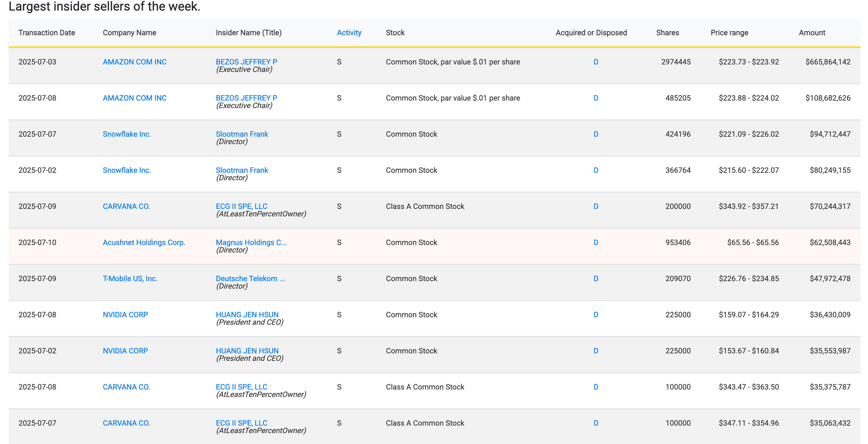Sort table by Activity column header
Viewport: 868px width, 444px height.
point(349,33)
